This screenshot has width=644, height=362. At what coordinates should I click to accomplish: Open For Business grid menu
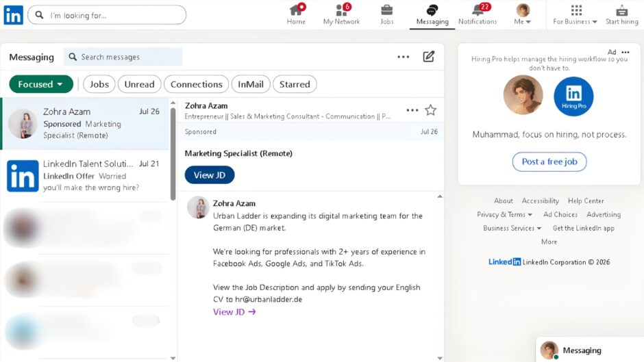coord(575,15)
